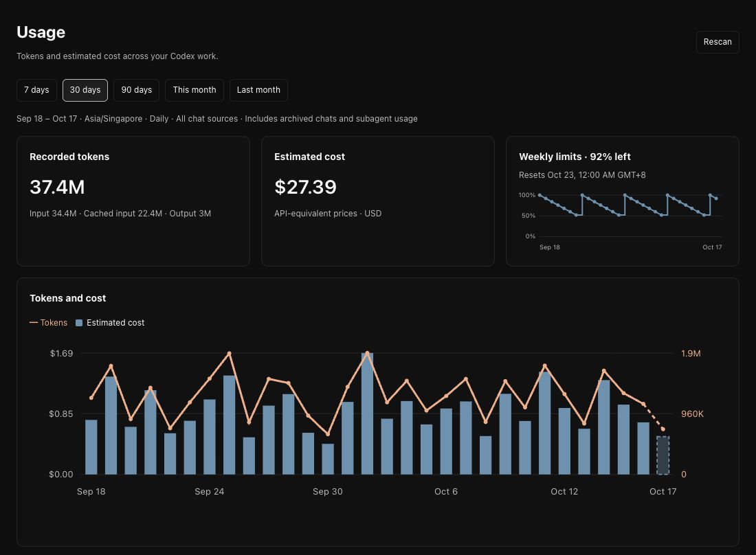Click the Sep 24 axis label
Image resolution: width=756 pixels, height=555 pixels.
click(x=209, y=491)
